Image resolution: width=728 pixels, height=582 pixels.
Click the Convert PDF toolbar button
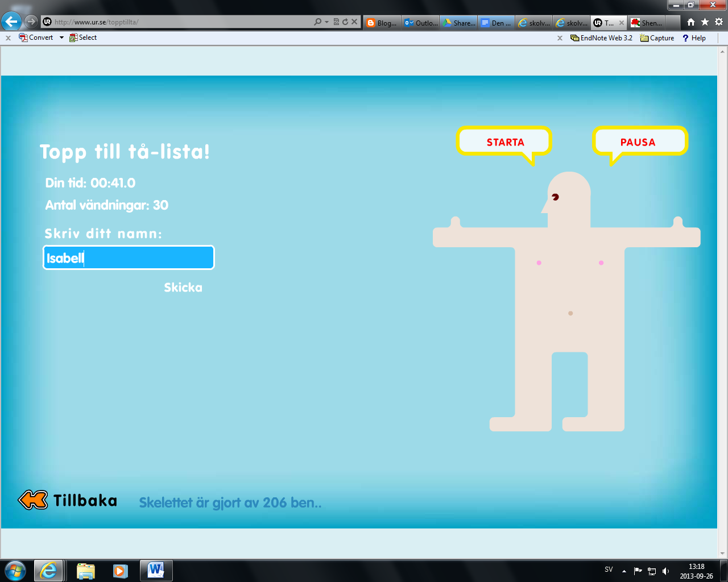click(x=36, y=38)
